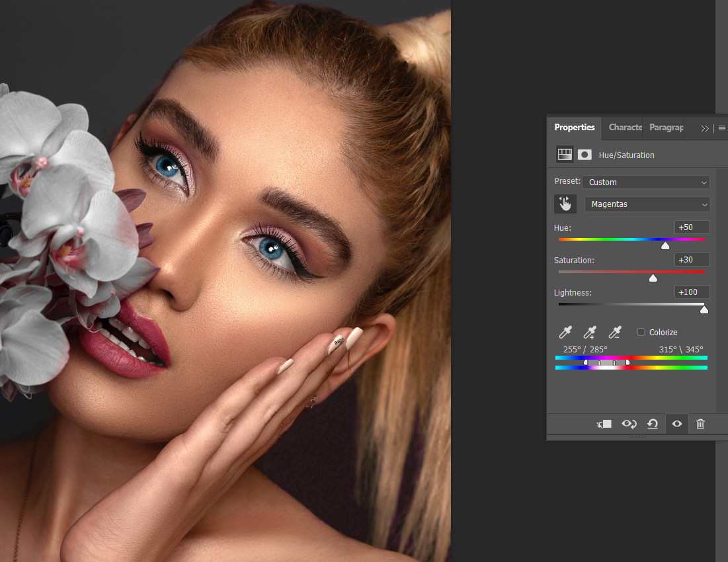This screenshot has height=562, width=728.
Task: Select the layer mask icon in Properties
Action: (585, 155)
